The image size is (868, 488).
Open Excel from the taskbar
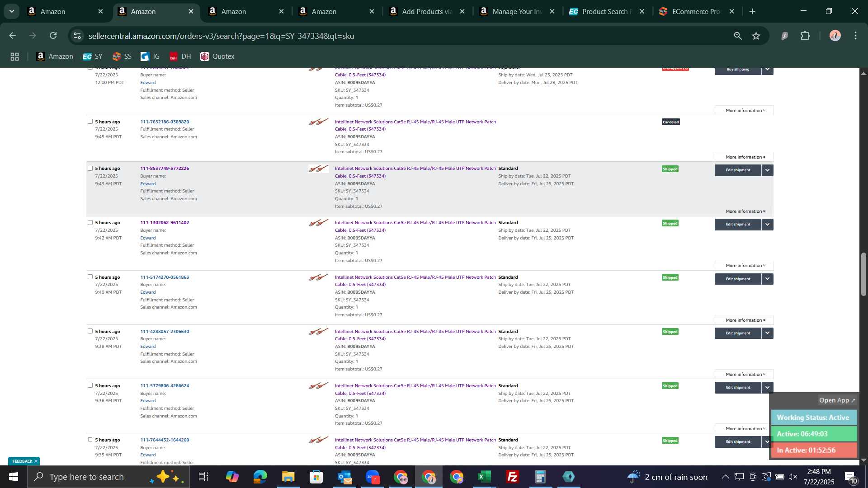(485, 477)
